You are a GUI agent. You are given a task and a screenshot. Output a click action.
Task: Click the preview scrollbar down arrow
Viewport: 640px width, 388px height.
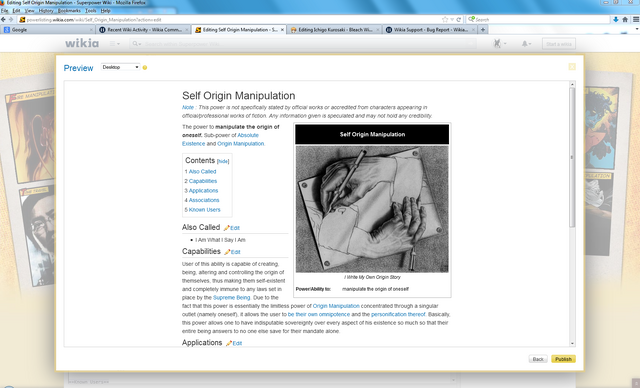(x=572, y=344)
